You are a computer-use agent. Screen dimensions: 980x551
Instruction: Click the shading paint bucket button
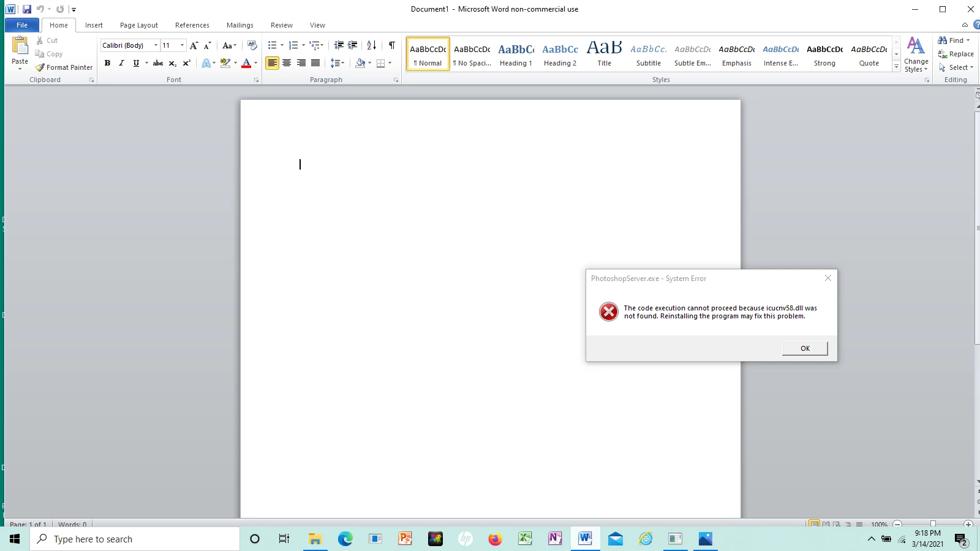[x=360, y=63]
